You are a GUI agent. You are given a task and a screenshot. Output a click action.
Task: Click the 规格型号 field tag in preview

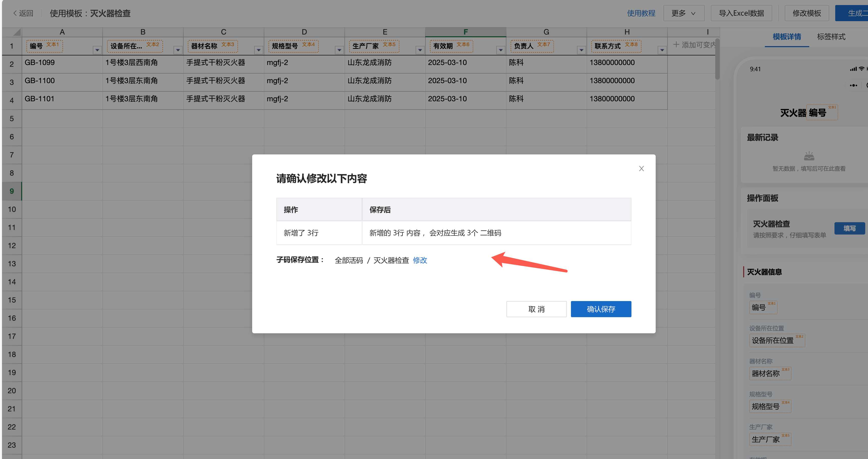pos(770,406)
